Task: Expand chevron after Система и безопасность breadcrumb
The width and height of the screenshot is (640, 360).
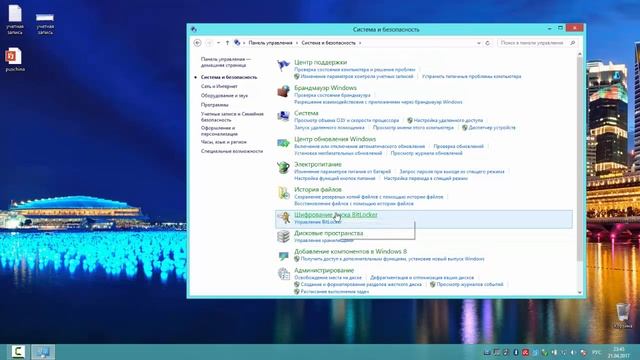Action: coord(360,43)
